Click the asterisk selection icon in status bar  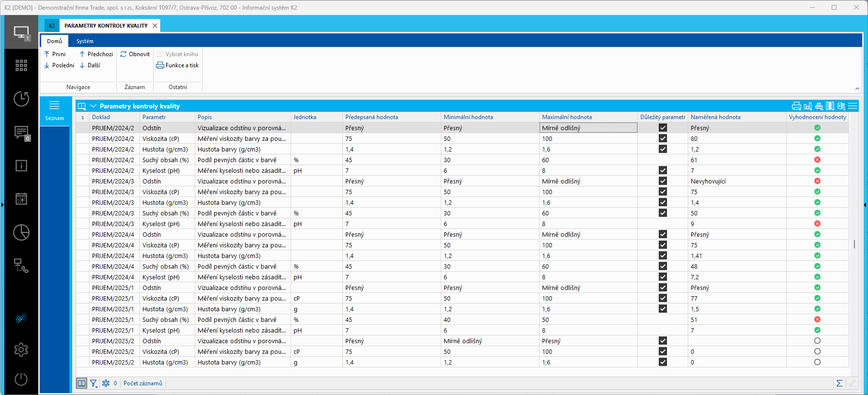click(106, 383)
